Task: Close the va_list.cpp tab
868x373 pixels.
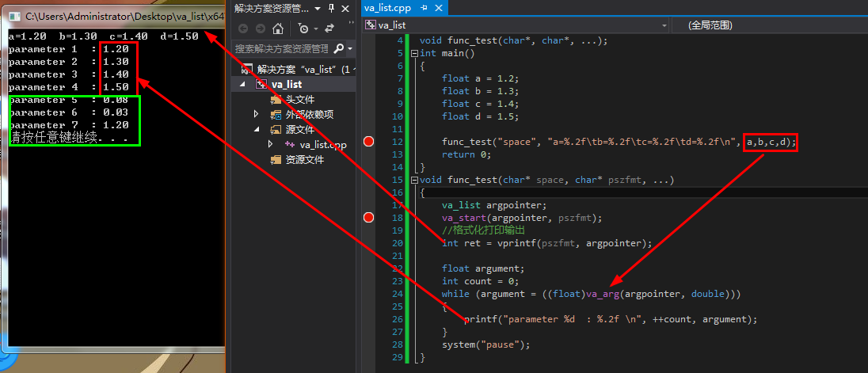Action: (x=438, y=8)
